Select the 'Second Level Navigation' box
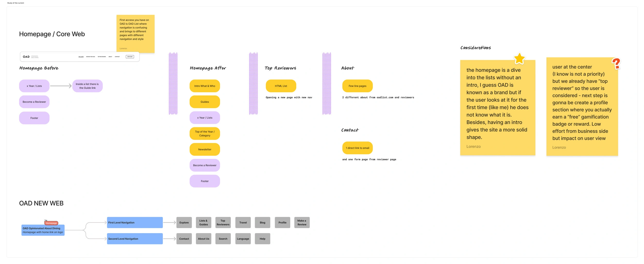 pos(135,239)
